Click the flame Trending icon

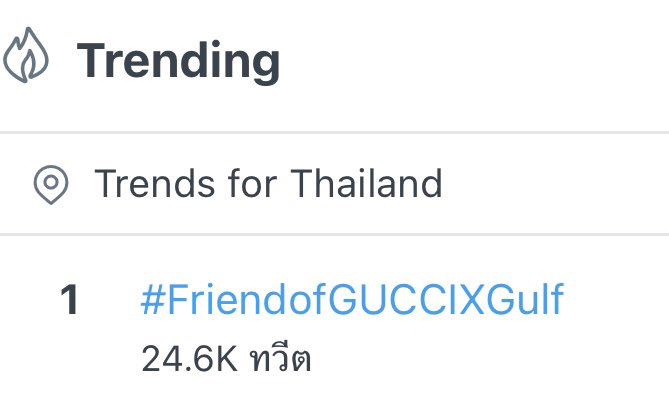coord(26,60)
